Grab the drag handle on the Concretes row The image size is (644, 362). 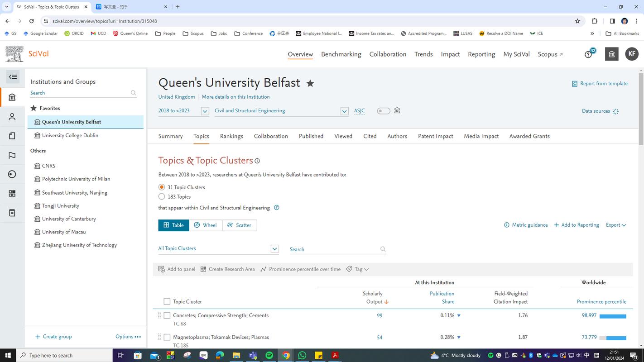point(159,315)
